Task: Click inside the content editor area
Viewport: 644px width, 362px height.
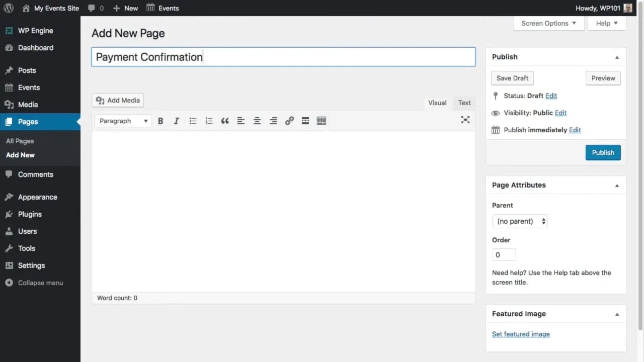Action: (283, 211)
